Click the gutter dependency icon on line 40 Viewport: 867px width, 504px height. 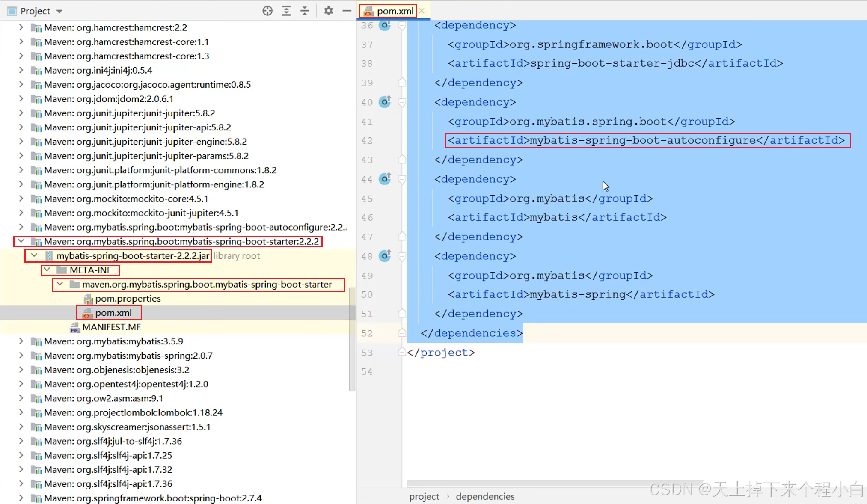[x=385, y=102]
